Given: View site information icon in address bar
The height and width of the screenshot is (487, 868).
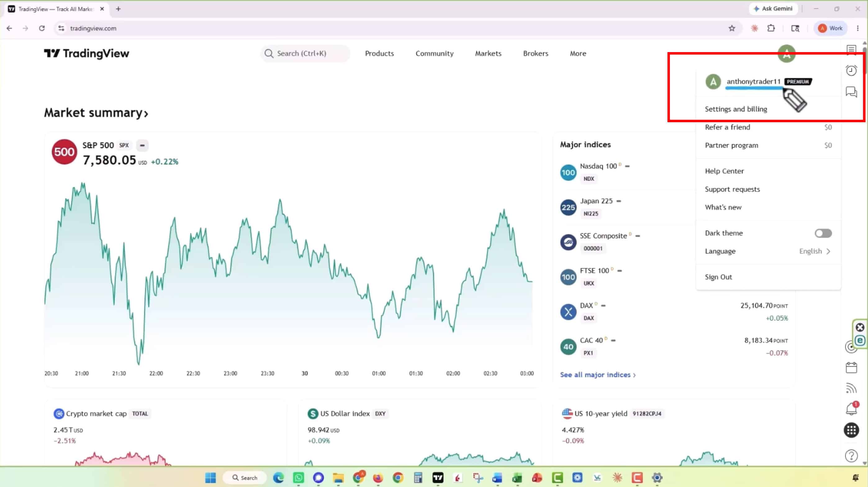Looking at the screenshot, I should coord(61,28).
